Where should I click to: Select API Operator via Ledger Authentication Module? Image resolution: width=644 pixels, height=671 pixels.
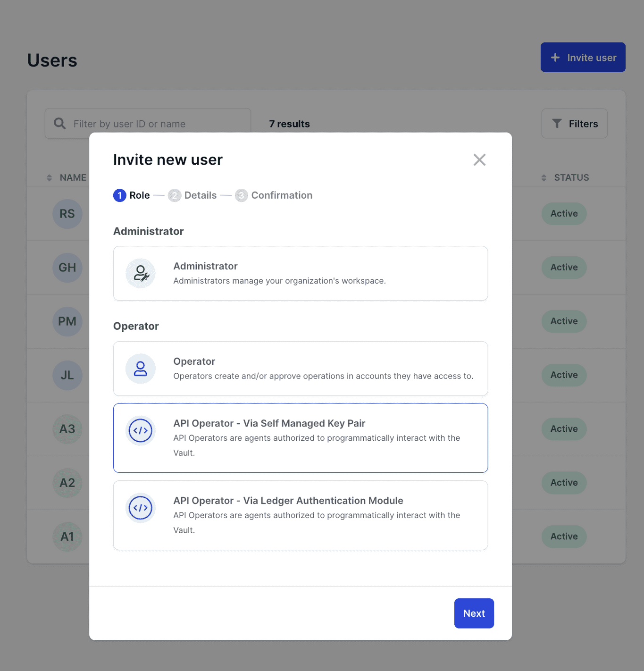pyautogui.click(x=300, y=515)
